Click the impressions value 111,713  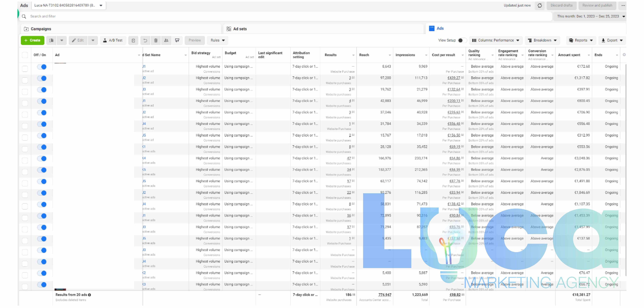(x=421, y=78)
